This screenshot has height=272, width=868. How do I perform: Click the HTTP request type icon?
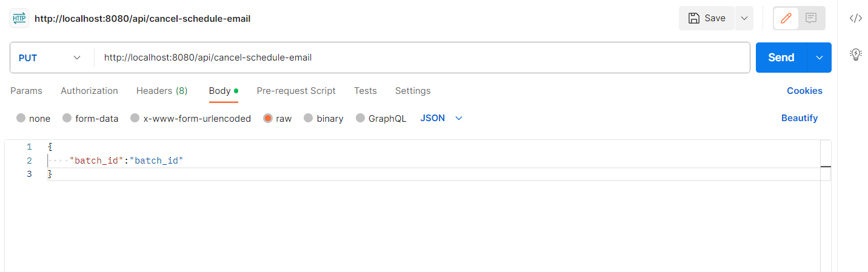(19, 18)
